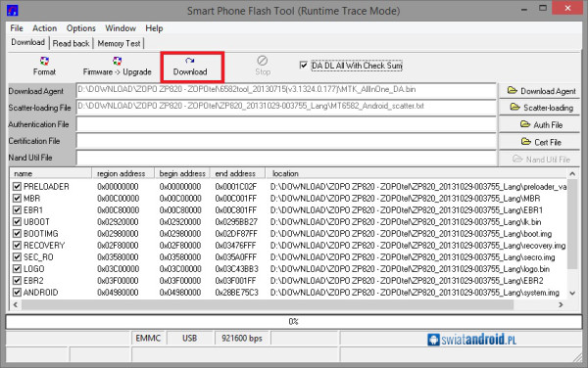Select the SEC_RO row end address 0x035A0FFF
Image resolution: width=588 pixels, height=368 pixels.
[x=236, y=257]
